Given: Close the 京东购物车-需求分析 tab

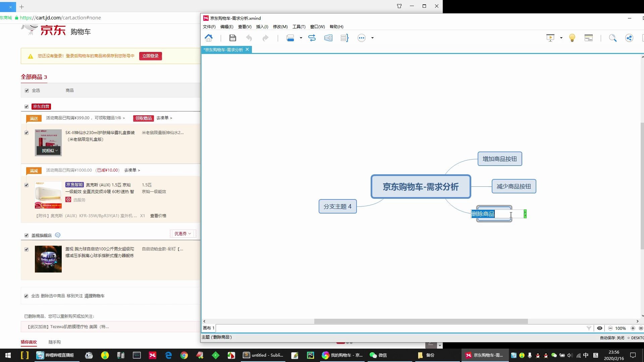Looking at the screenshot, I should (247, 49).
